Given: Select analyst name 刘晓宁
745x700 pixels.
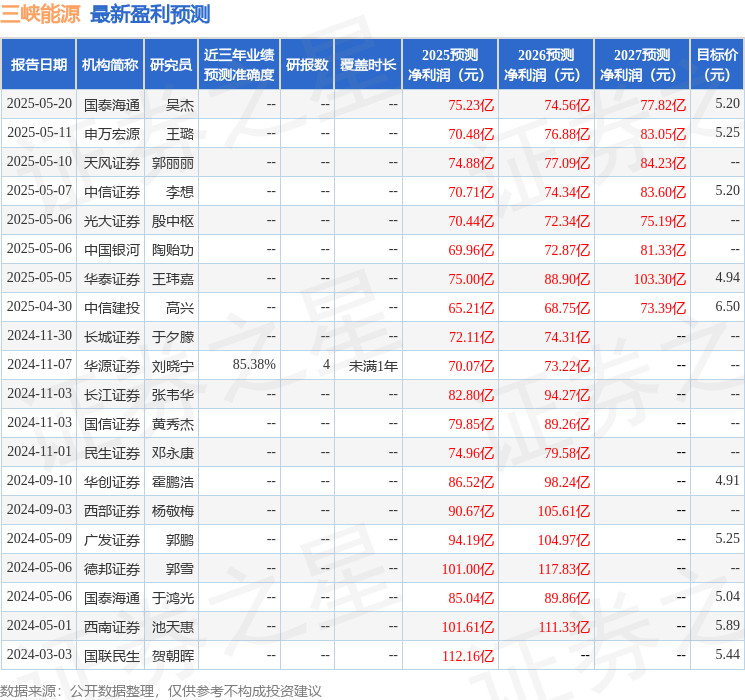Looking at the screenshot, I should point(172,366).
